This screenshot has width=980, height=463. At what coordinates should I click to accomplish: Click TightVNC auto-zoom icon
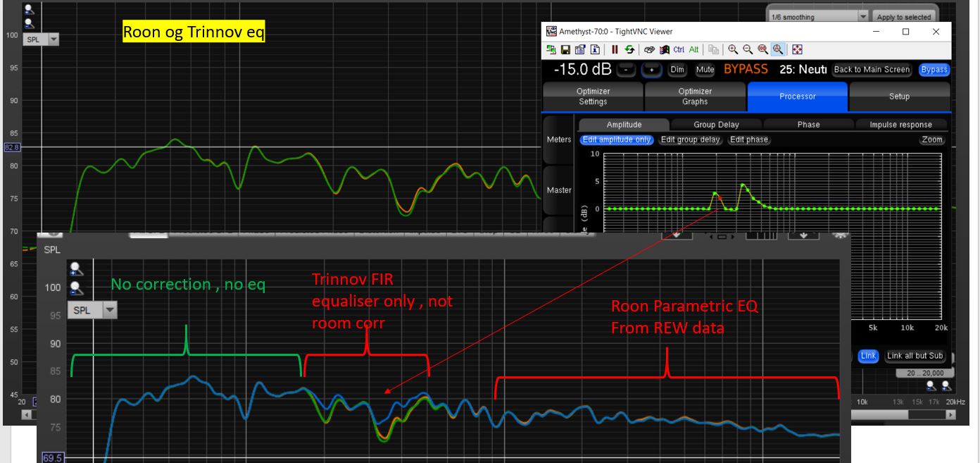(x=778, y=49)
